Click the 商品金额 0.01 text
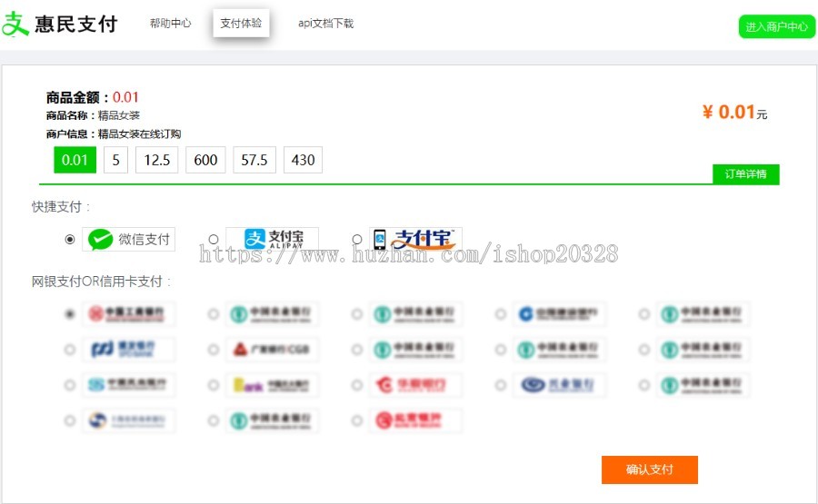 93,97
